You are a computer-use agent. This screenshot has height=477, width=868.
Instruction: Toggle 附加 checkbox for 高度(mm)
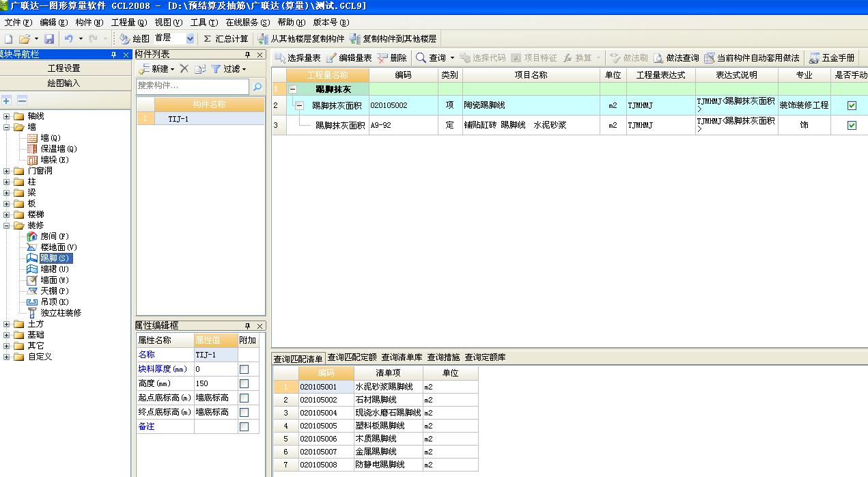tap(244, 383)
